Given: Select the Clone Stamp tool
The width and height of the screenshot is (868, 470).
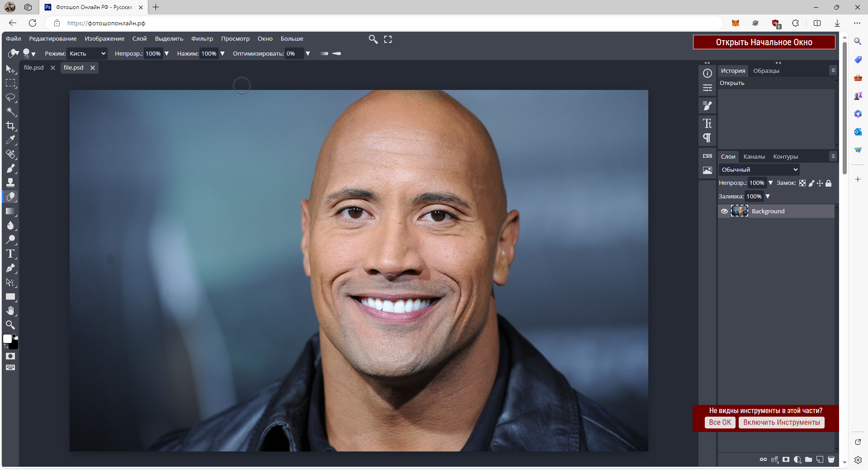Looking at the screenshot, I should 11,183.
